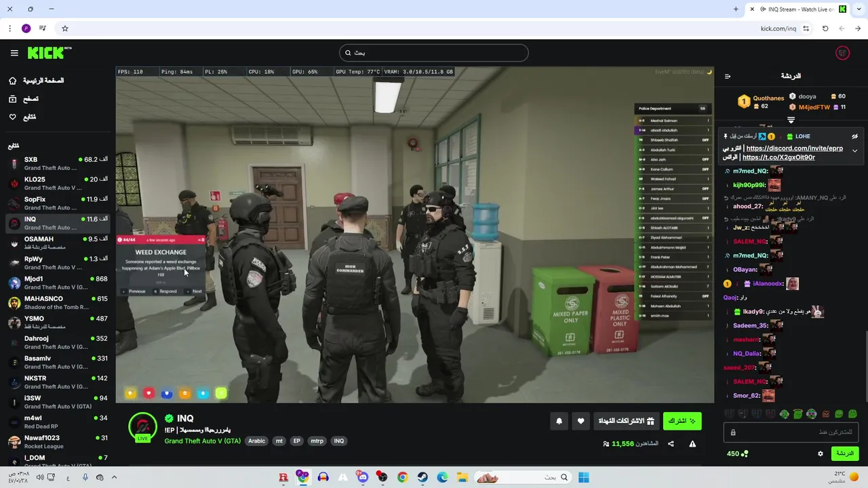Expand the gift leaderboard down arrow

791,120
